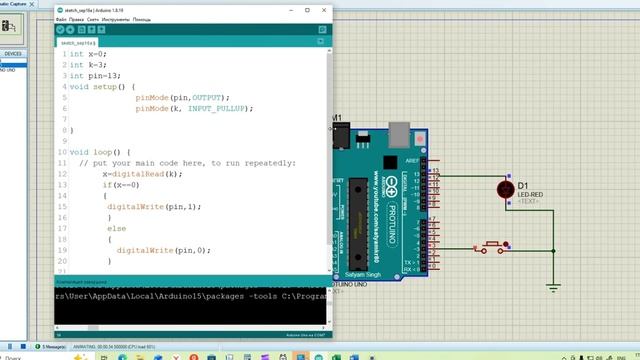Open the Правка menu
The height and width of the screenshot is (360, 640).
click(76, 20)
